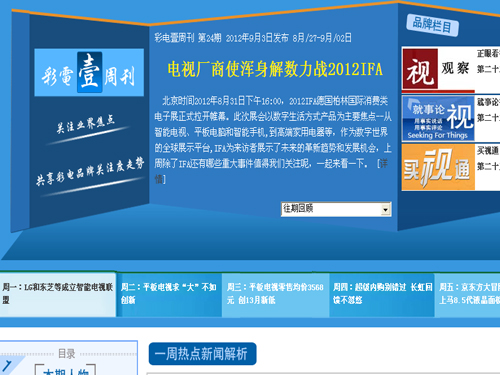Screen dimensions: 500x375
Task: Open the 往期回顾 combo box field
Action: tap(336, 209)
